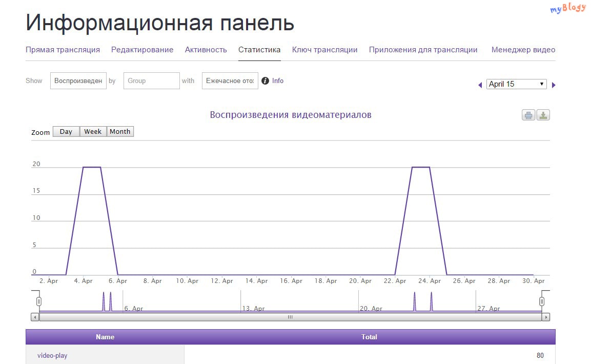591x364 pixels.
Task: Go to next date with right arrow
Action: click(x=554, y=85)
